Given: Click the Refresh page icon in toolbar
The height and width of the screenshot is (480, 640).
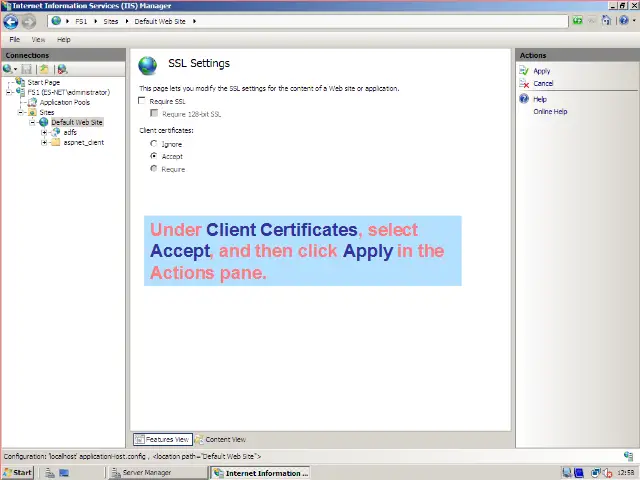Looking at the screenshot, I should (578, 20).
